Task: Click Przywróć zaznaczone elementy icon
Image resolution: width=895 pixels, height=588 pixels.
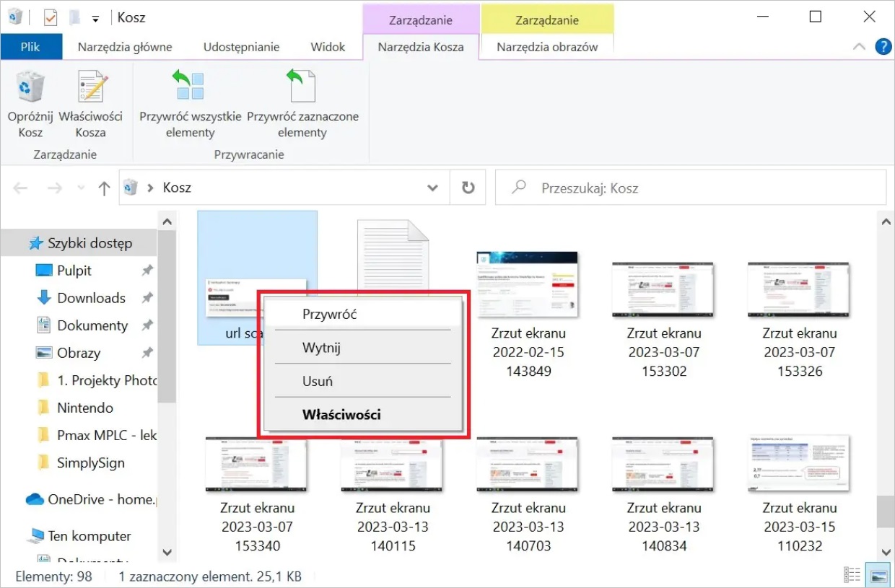Action: point(302,87)
